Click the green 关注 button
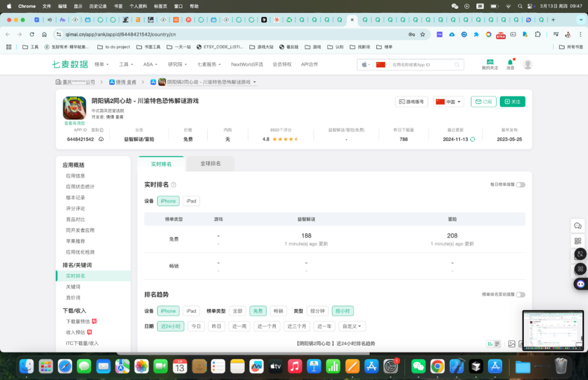The height and width of the screenshot is (380, 588). (512, 102)
